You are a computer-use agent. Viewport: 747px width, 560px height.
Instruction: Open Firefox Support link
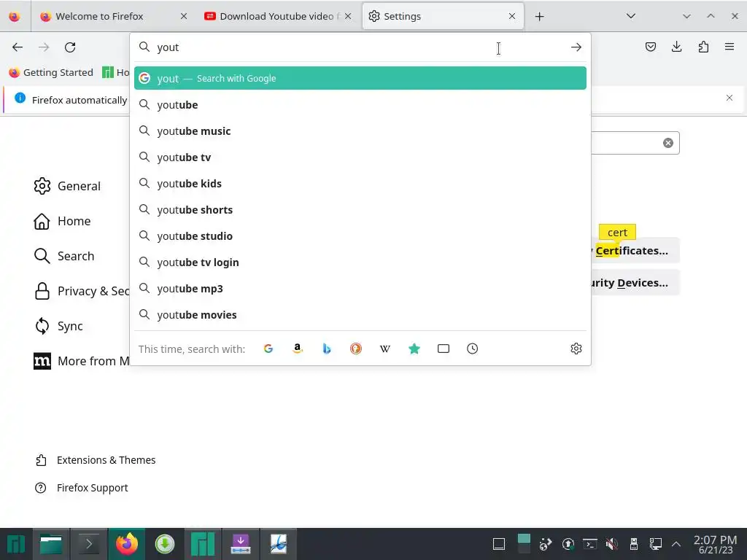point(82,488)
